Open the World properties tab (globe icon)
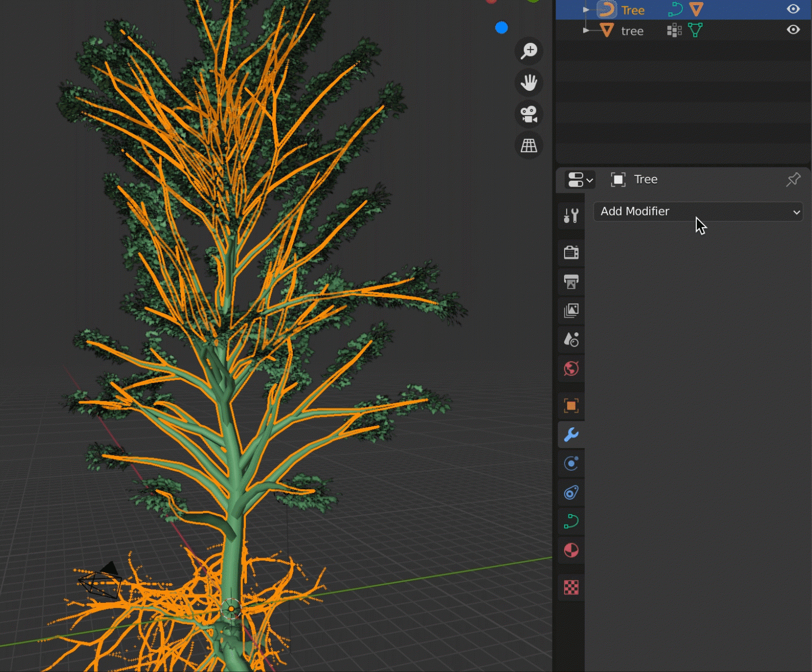 pyautogui.click(x=571, y=369)
